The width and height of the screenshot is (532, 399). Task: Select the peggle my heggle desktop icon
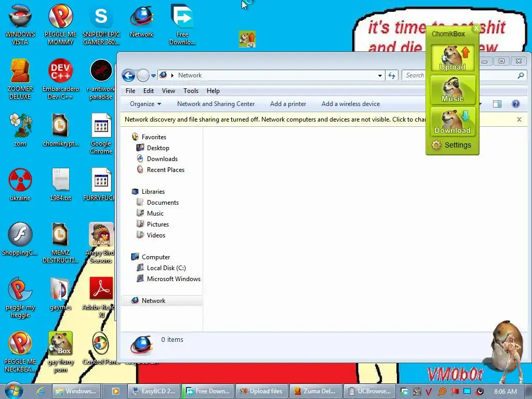pyautogui.click(x=20, y=298)
